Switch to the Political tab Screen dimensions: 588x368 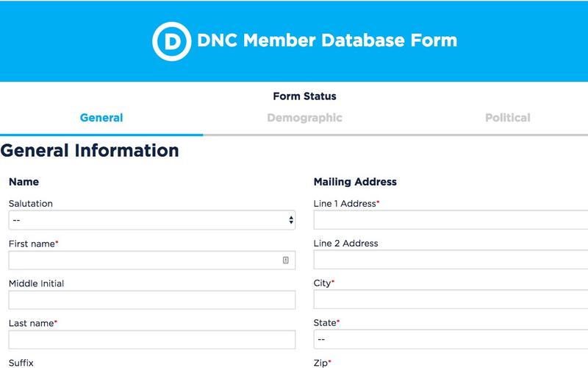point(507,118)
